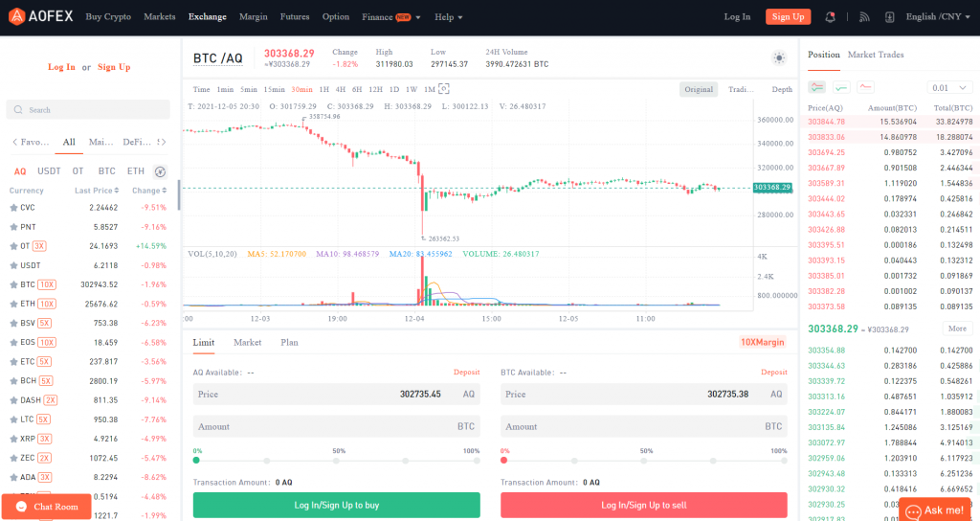This screenshot has height=521, width=980.
Task: Open the Chat Room button
Action: tap(47, 507)
